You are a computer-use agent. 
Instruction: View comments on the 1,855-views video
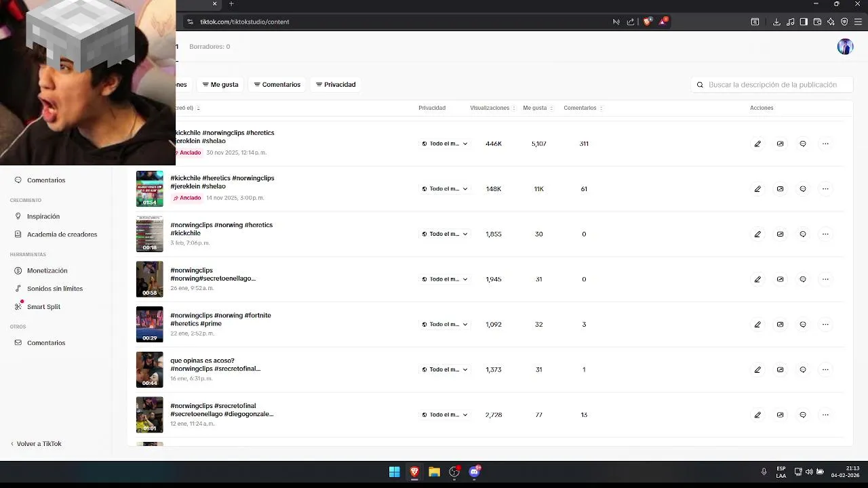803,234
